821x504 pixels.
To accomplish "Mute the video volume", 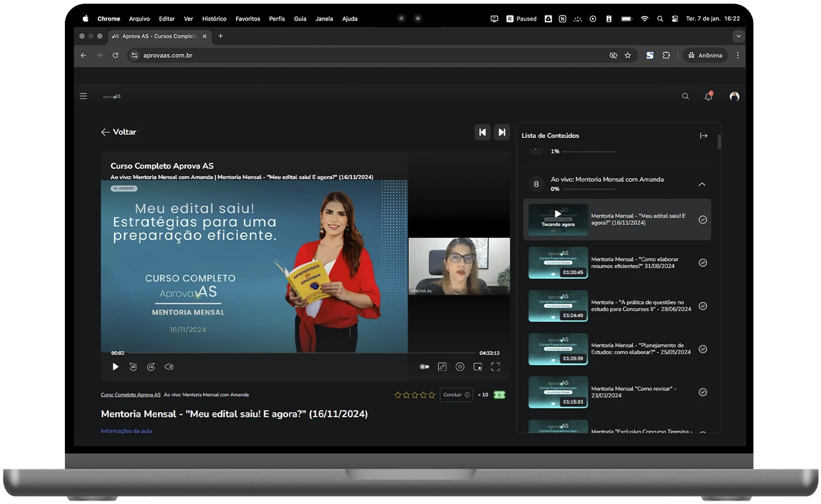I will point(169,367).
